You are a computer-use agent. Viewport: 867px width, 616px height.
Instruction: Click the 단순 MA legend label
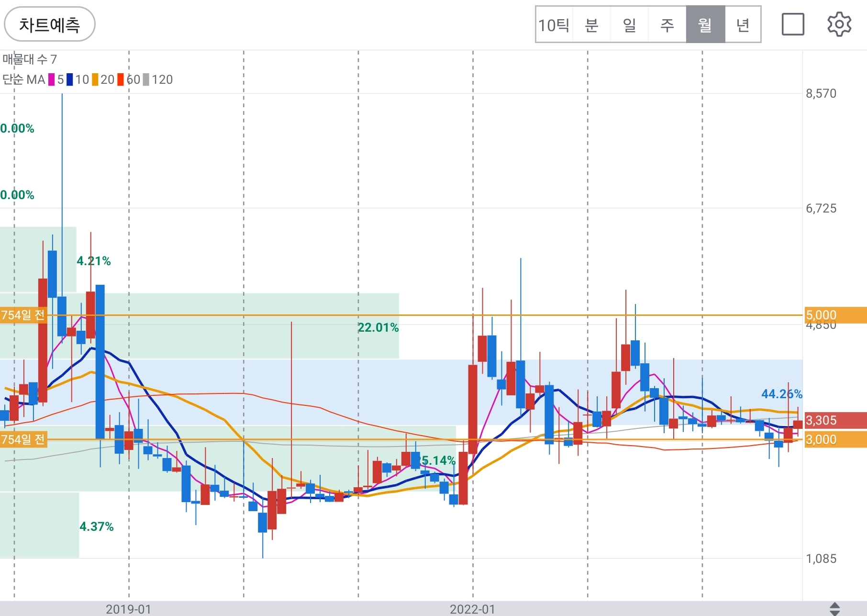[24, 79]
